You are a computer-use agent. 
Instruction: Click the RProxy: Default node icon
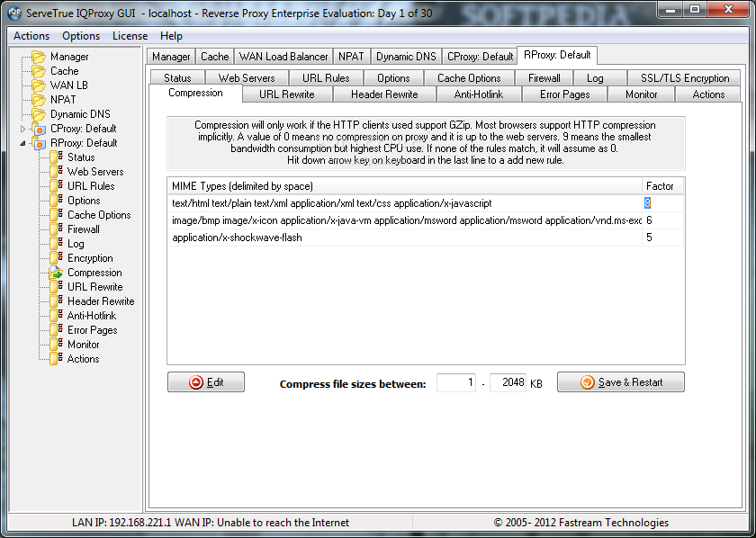pos(39,143)
